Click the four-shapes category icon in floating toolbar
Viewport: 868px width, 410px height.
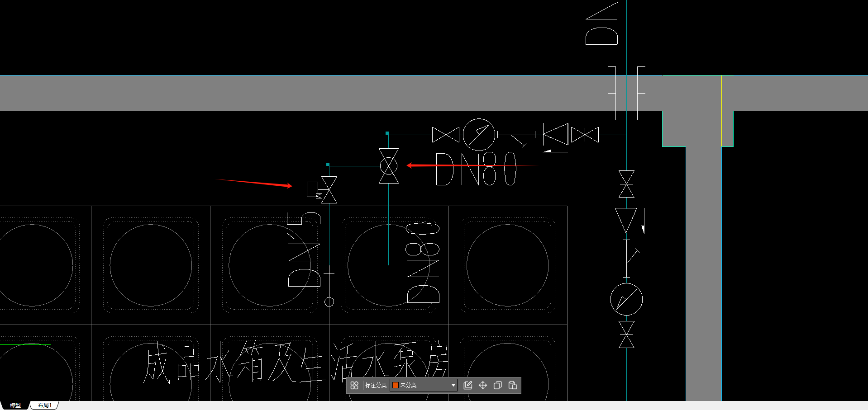(354, 385)
